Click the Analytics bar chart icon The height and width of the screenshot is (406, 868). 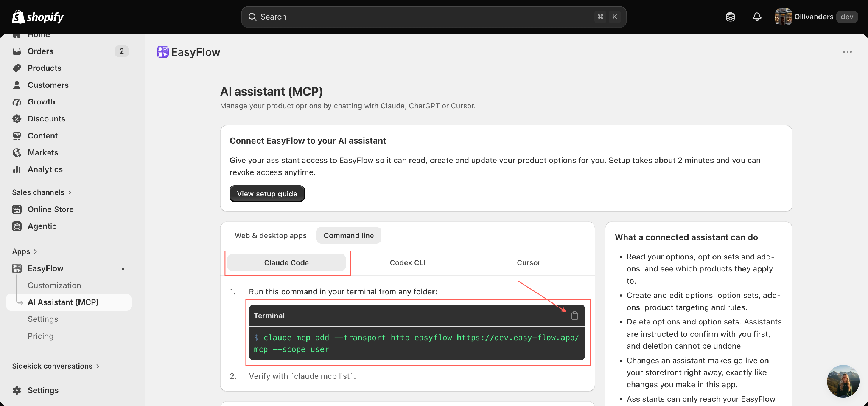17,170
